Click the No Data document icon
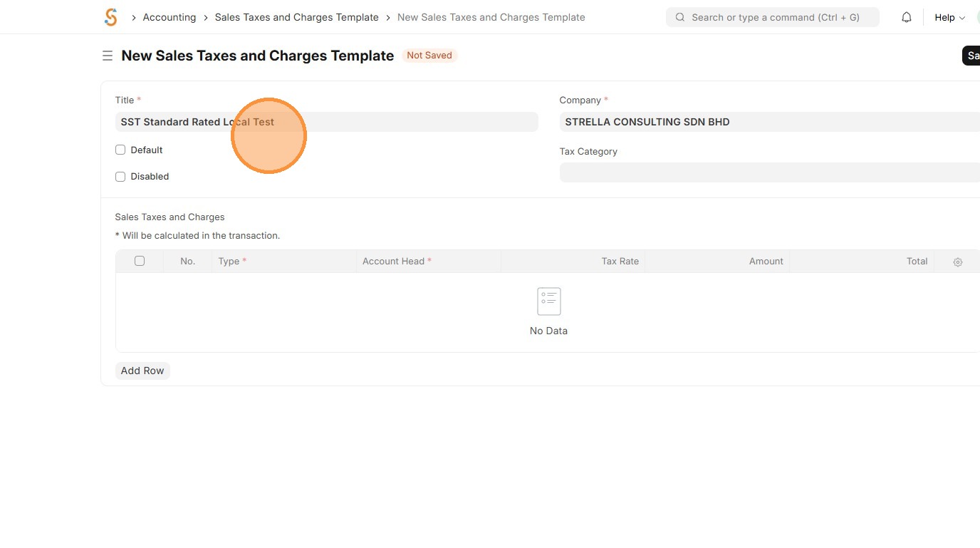Viewport: 980px width, 548px height. (548, 301)
